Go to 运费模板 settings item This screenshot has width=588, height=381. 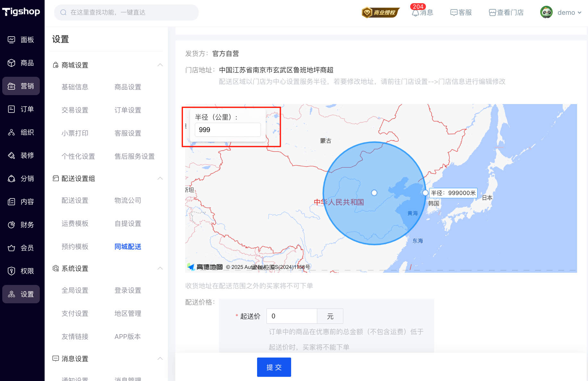75,224
